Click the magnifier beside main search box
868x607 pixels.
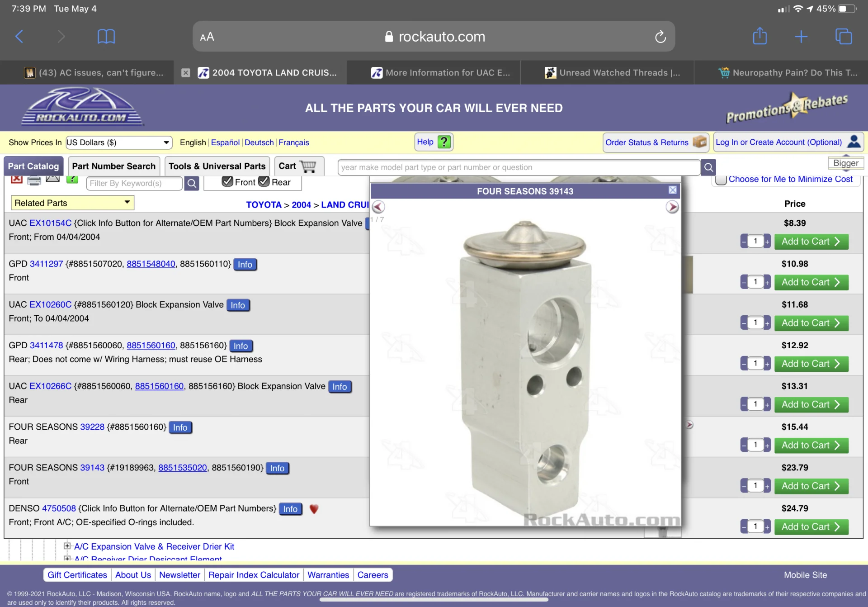pyautogui.click(x=708, y=167)
